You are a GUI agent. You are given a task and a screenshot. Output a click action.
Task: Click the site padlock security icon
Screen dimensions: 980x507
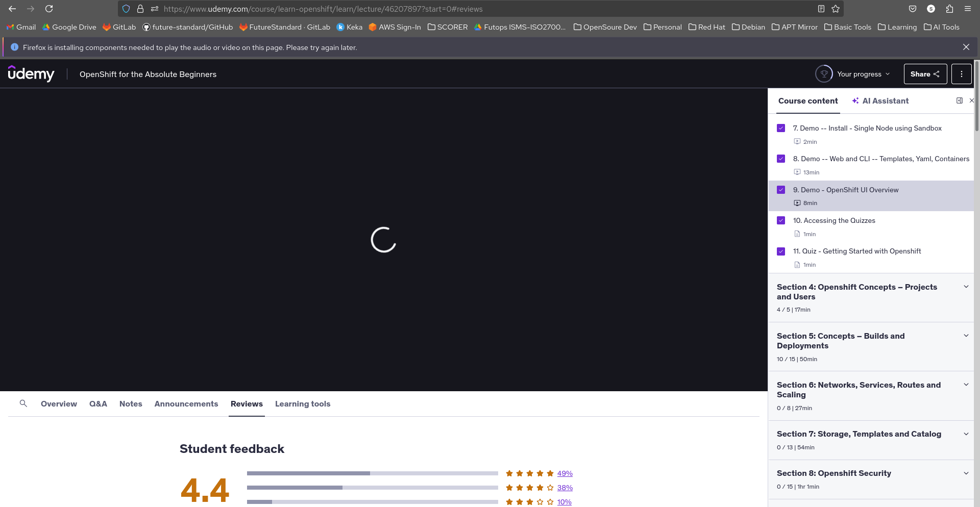click(140, 9)
